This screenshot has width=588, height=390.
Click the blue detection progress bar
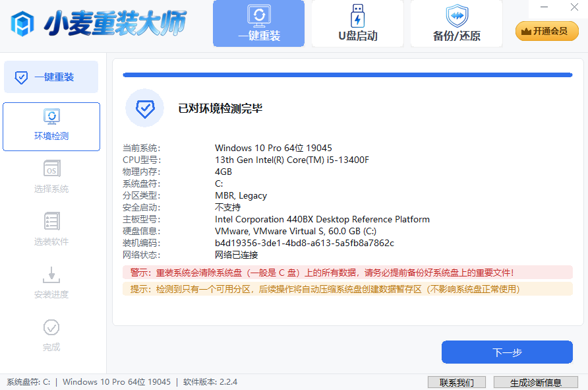click(347, 75)
